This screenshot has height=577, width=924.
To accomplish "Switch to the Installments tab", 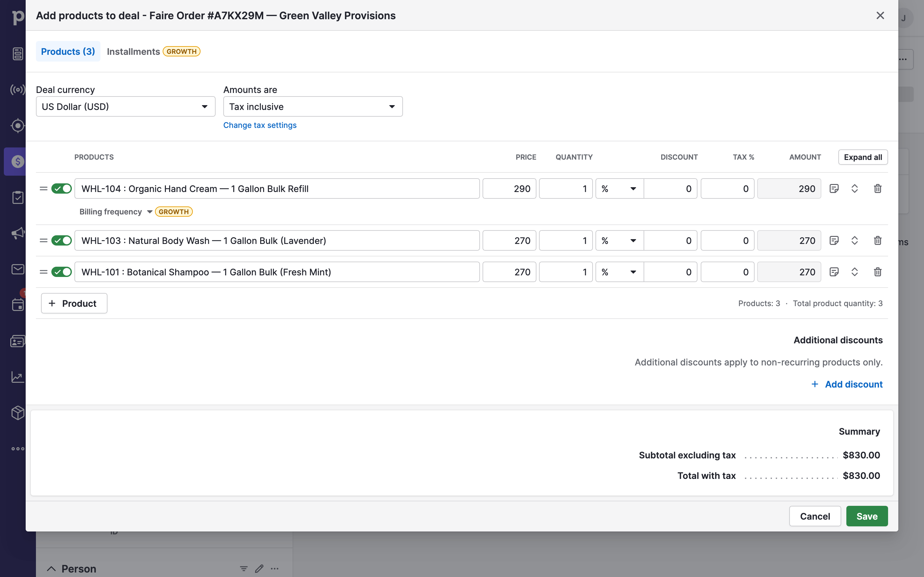I will tap(153, 52).
